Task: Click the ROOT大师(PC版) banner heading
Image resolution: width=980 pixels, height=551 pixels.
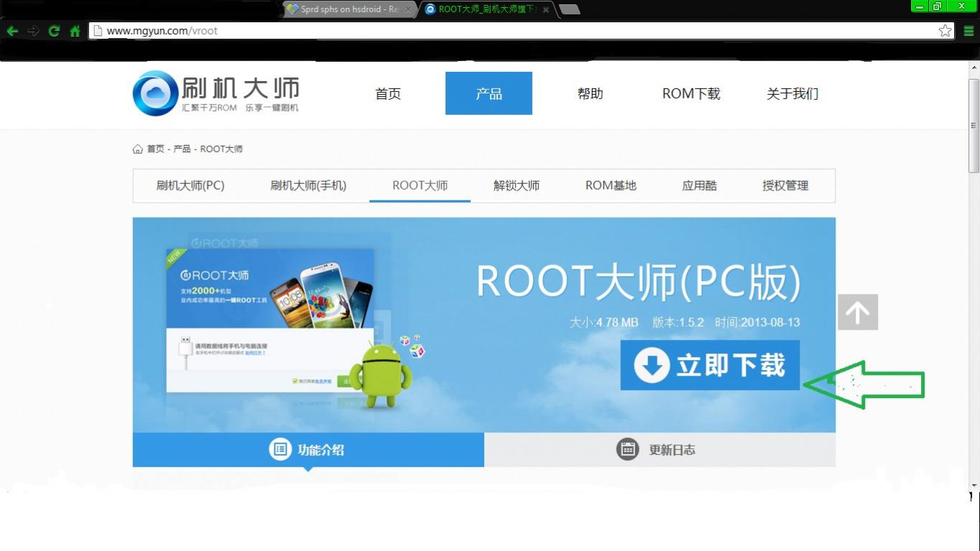Action: [x=639, y=281]
